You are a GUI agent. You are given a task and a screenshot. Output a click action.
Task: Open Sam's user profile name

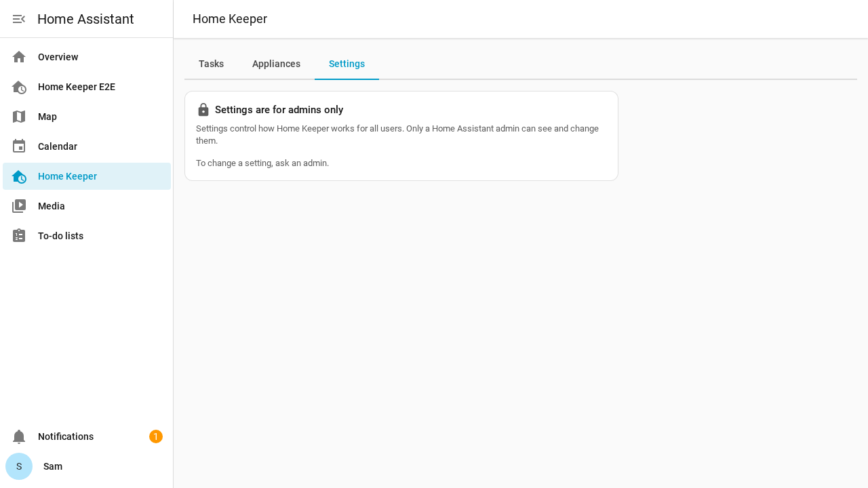(x=53, y=466)
